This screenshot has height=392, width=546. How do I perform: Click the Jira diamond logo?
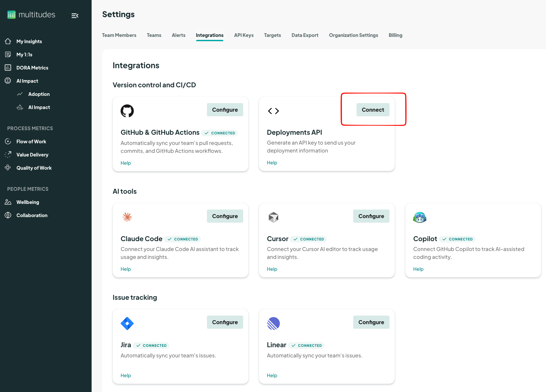(x=127, y=323)
